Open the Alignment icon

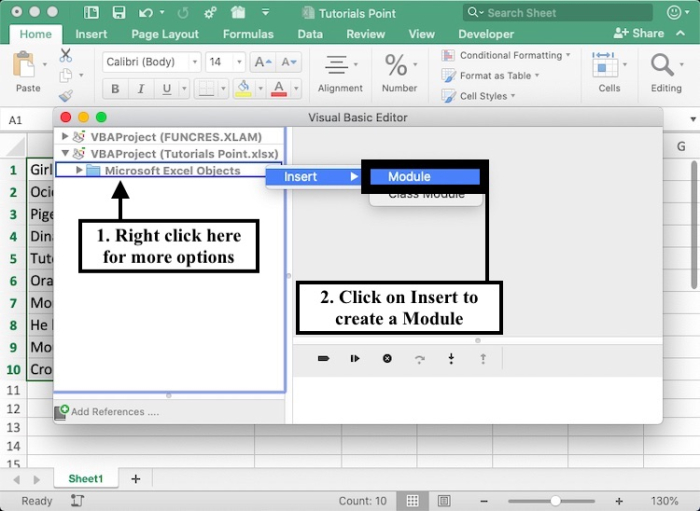click(x=336, y=65)
